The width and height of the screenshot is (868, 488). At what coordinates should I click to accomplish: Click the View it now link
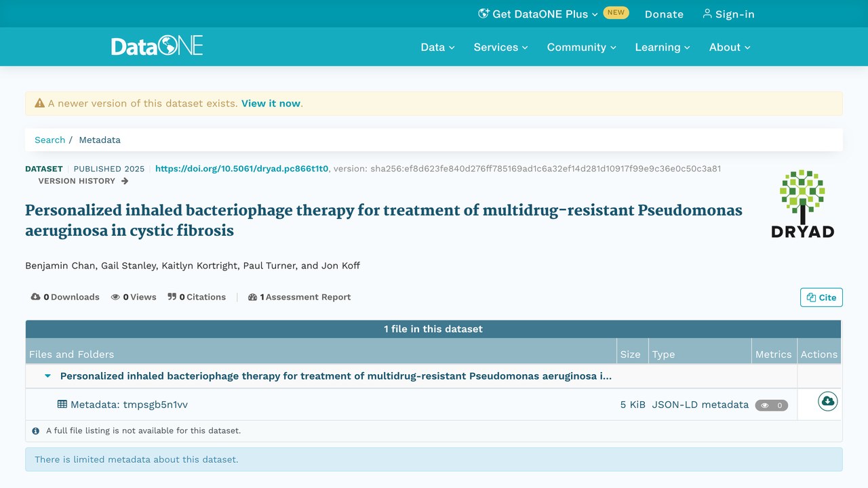coord(271,104)
